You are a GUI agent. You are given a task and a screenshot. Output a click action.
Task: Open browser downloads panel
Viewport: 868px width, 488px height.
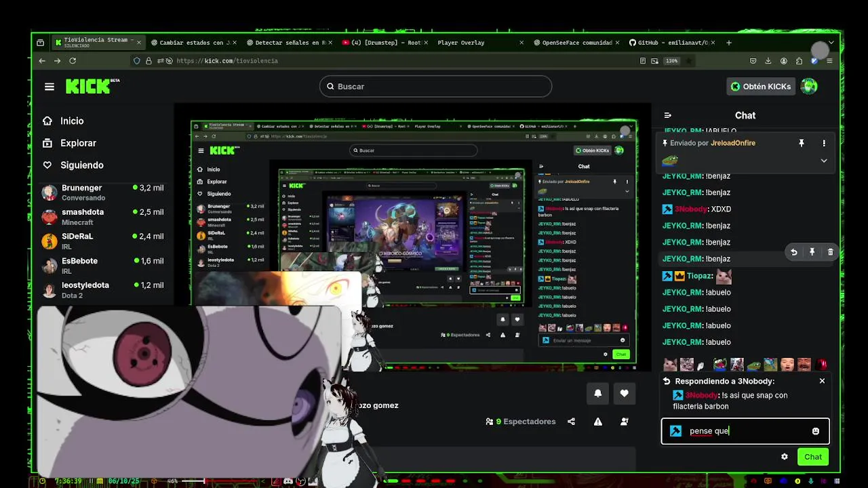[x=768, y=60]
